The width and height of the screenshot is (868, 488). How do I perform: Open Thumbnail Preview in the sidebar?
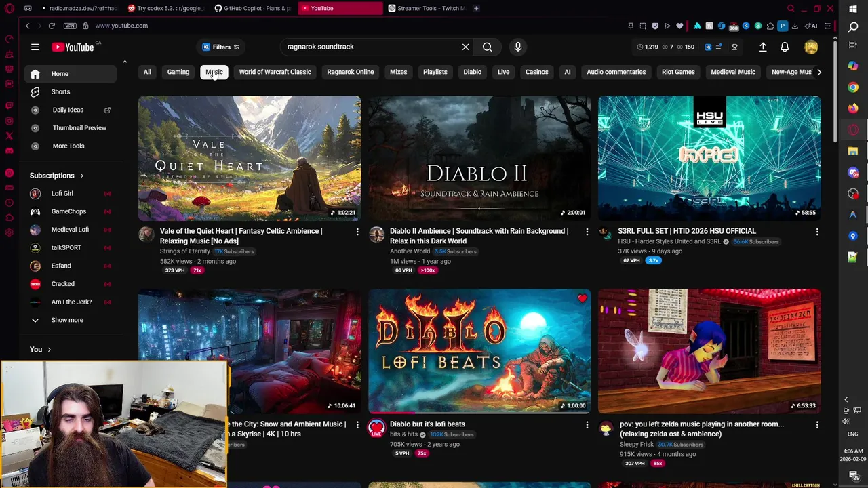71,128
